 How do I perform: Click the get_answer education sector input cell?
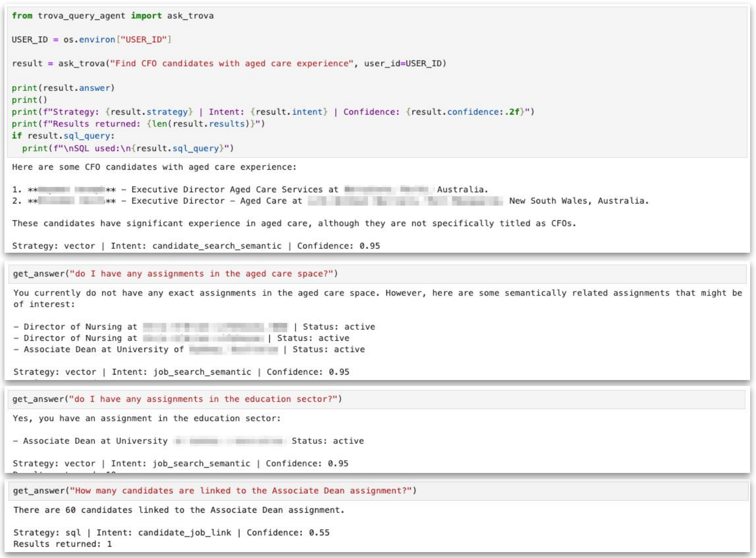[377, 399]
